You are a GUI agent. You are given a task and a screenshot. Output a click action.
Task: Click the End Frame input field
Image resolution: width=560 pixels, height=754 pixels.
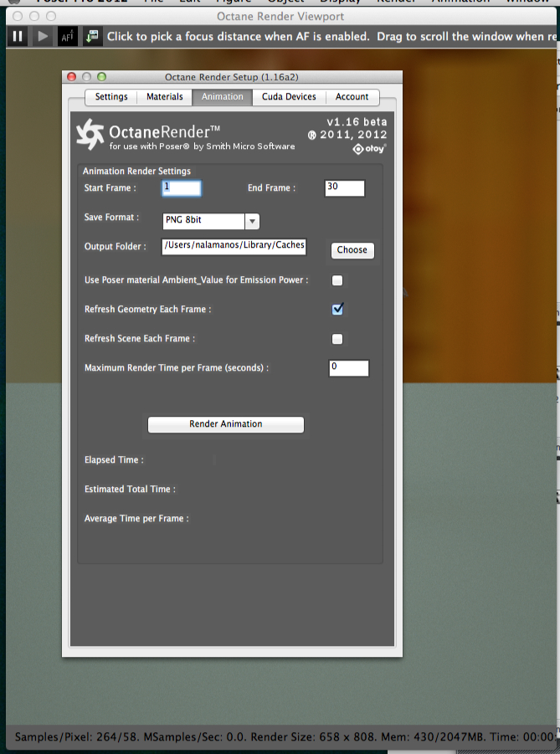pos(345,188)
